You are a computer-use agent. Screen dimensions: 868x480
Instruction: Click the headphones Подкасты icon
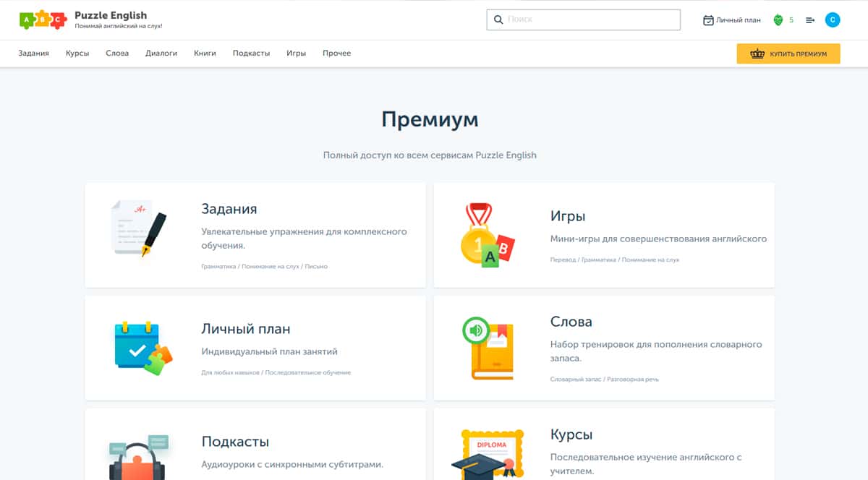[x=139, y=455]
